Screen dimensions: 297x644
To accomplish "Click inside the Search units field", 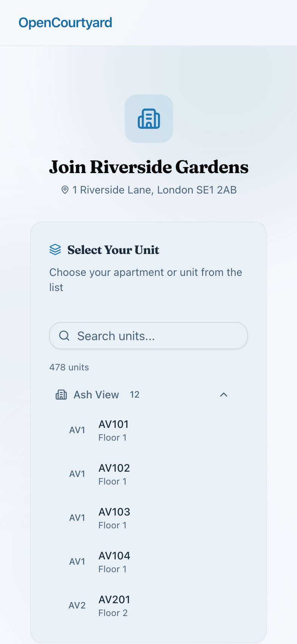I will [148, 336].
